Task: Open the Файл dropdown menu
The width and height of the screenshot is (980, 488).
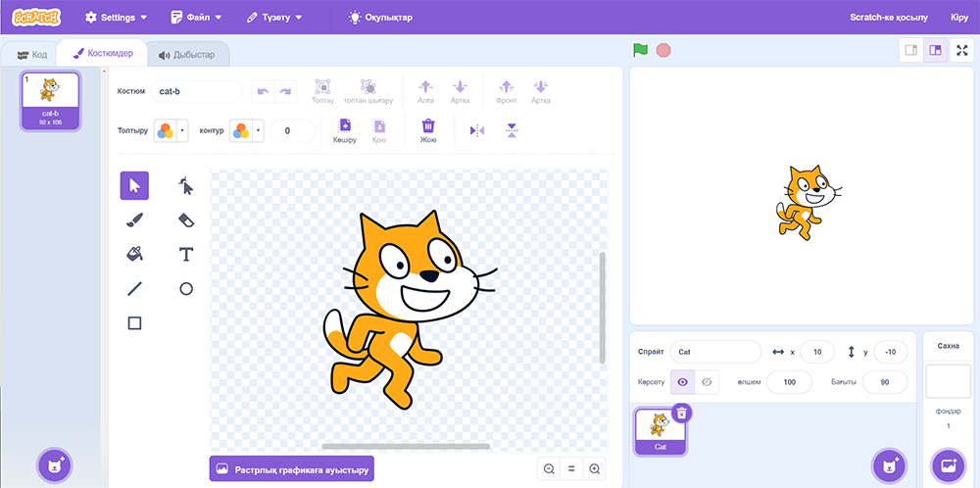Action: click(196, 18)
